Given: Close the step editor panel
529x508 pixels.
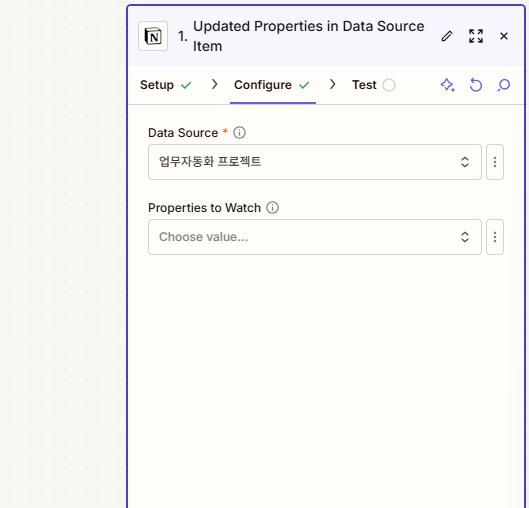Looking at the screenshot, I should point(504,36).
